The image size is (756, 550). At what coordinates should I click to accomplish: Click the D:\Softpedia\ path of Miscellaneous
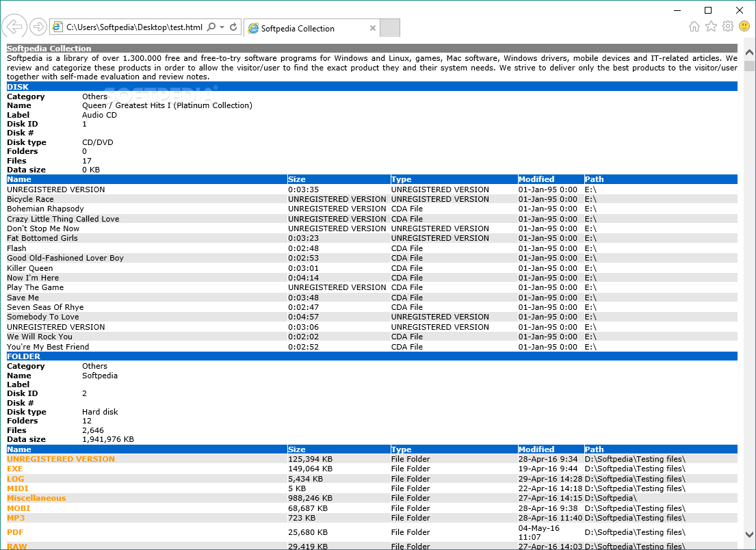click(x=610, y=499)
